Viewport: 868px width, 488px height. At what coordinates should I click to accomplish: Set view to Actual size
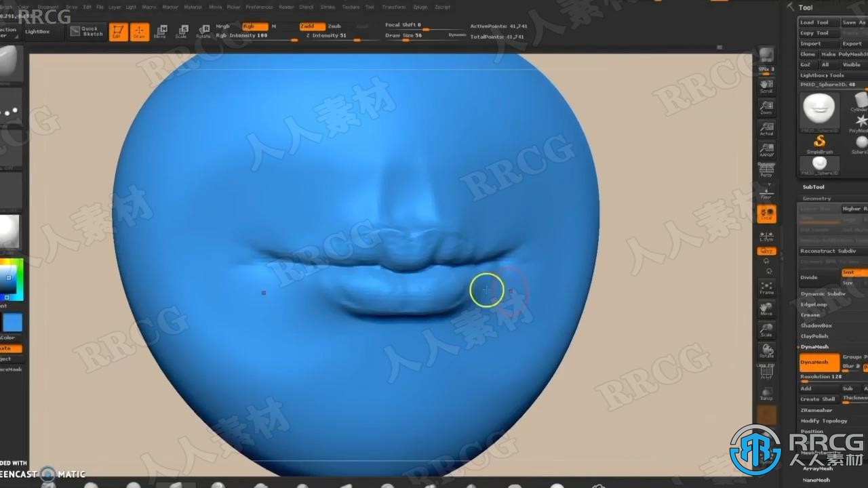click(766, 129)
